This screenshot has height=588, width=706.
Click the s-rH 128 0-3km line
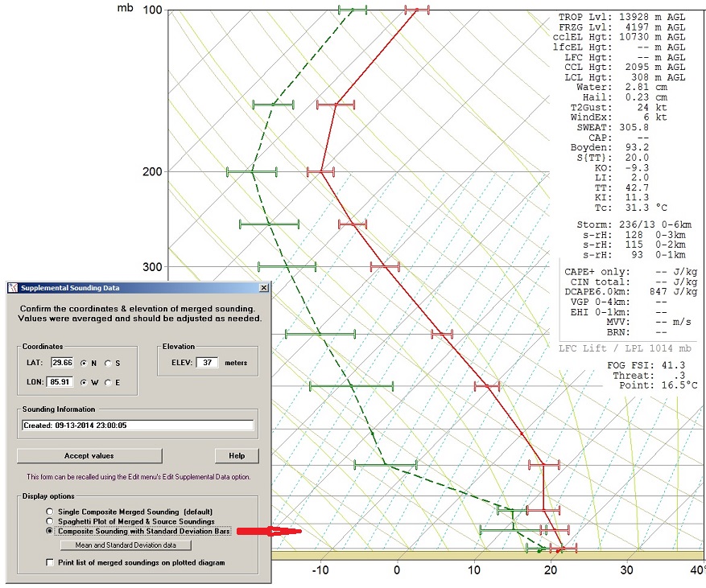pyautogui.click(x=634, y=235)
